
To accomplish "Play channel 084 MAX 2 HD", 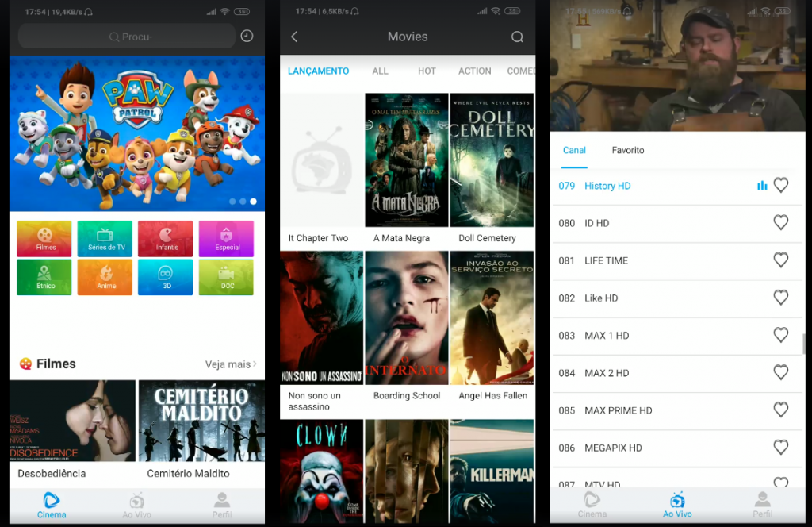I will coord(677,373).
